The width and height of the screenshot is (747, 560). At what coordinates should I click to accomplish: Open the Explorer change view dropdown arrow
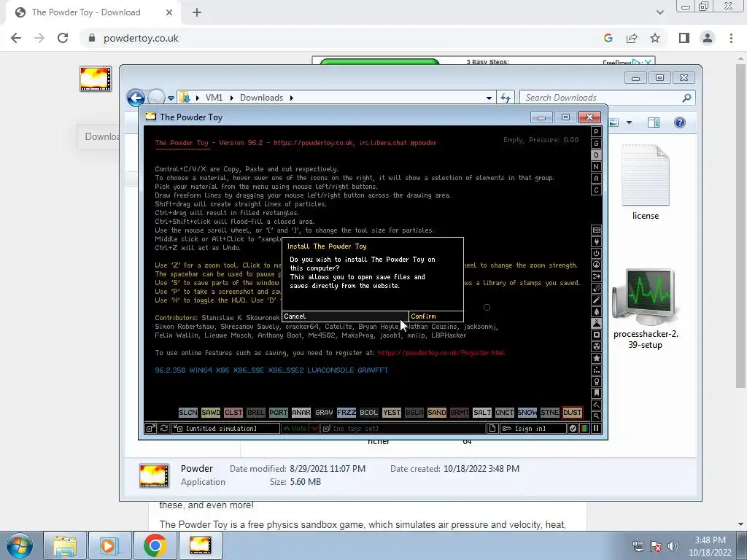629,122
